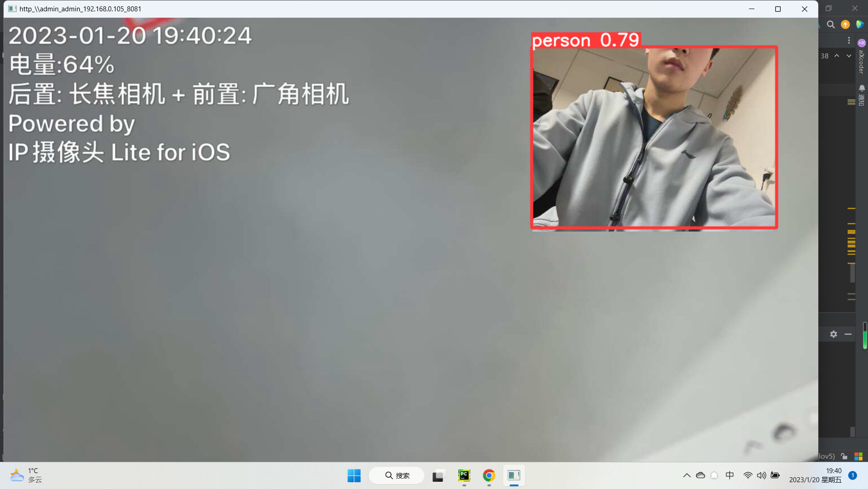Toggle the 中 input method indicator

tap(730, 475)
